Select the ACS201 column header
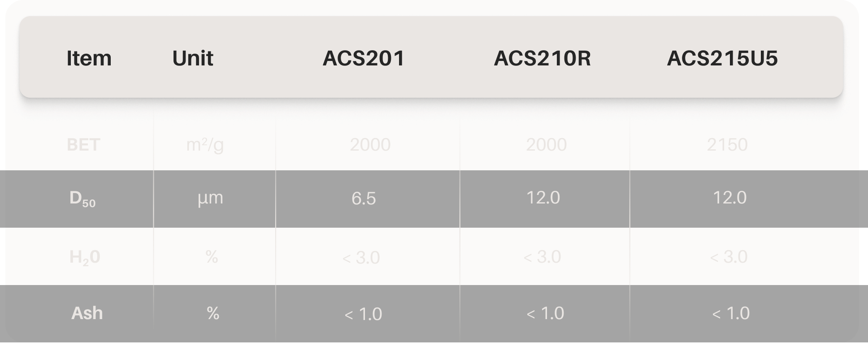 (x=364, y=58)
